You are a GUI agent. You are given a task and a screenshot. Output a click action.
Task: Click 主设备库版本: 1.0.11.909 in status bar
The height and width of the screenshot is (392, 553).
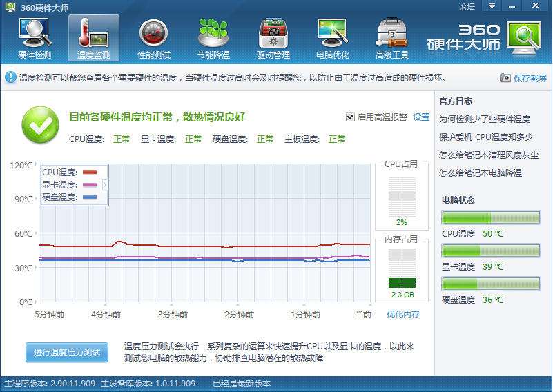(148, 384)
